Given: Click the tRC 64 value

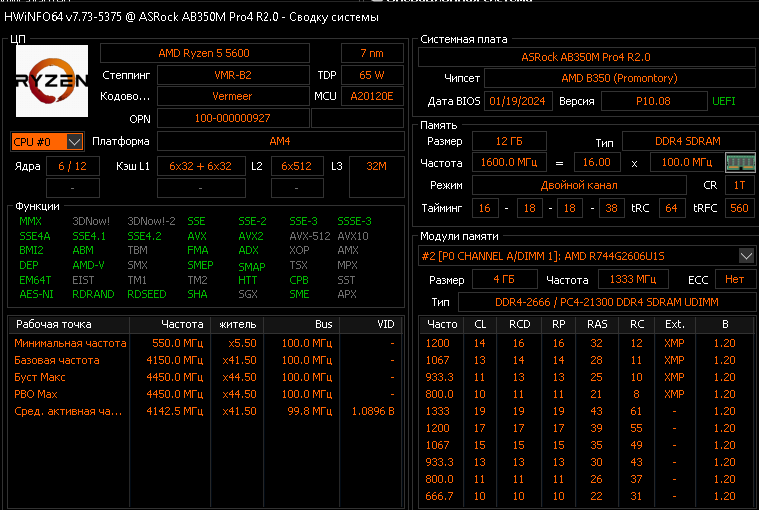Looking at the screenshot, I should click(x=671, y=208).
